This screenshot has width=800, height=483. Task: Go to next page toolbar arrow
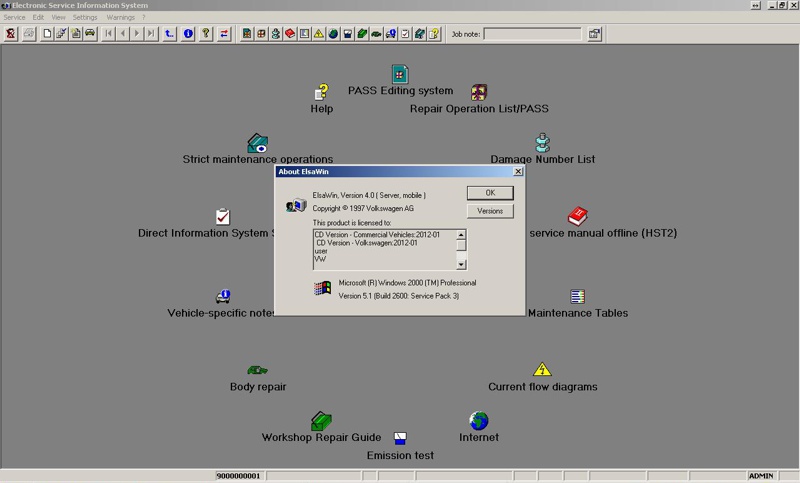[x=137, y=34]
